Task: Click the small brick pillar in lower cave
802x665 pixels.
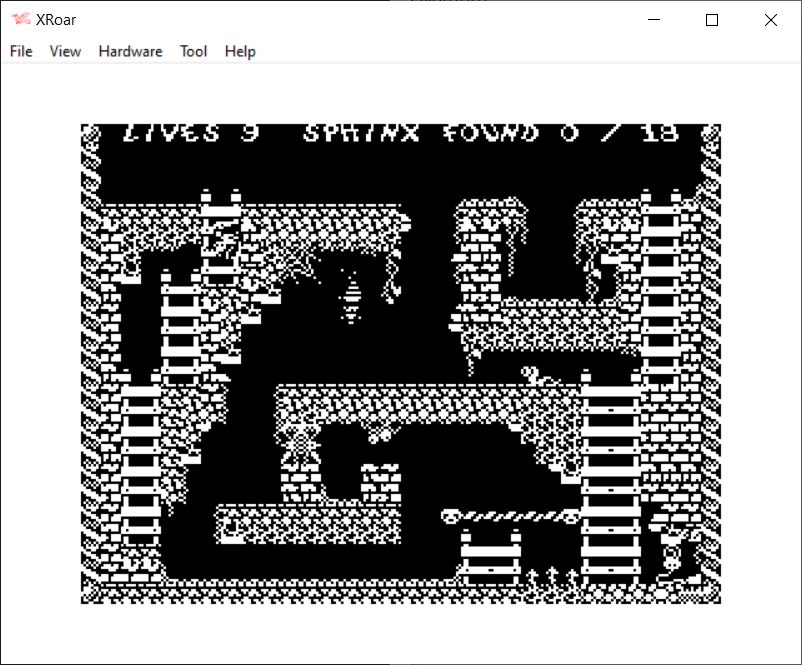Action: 380,483
